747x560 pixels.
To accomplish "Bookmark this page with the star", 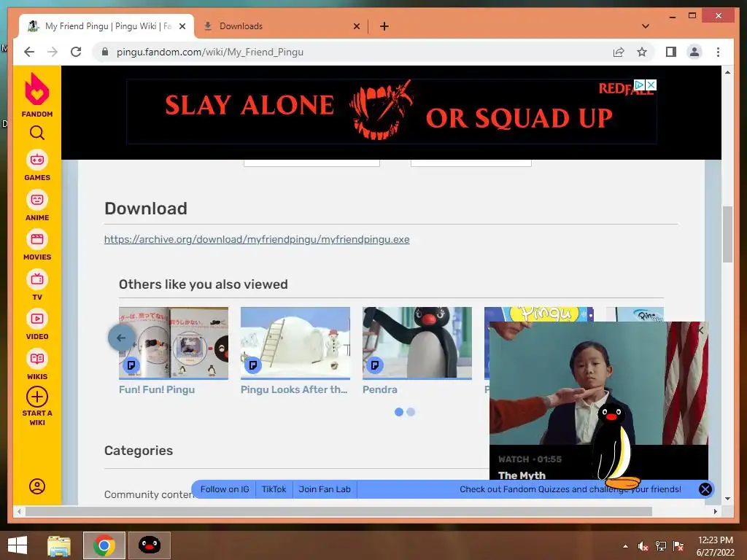I will [642, 52].
